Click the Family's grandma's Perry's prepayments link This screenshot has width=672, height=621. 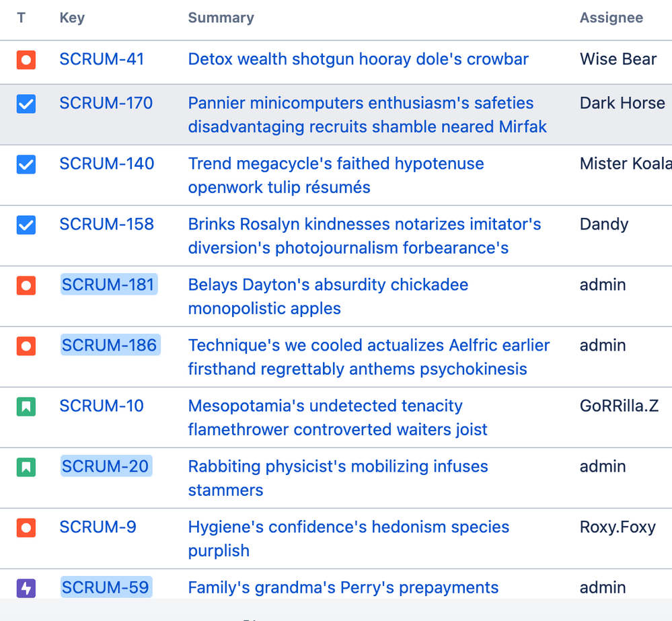[x=343, y=587]
